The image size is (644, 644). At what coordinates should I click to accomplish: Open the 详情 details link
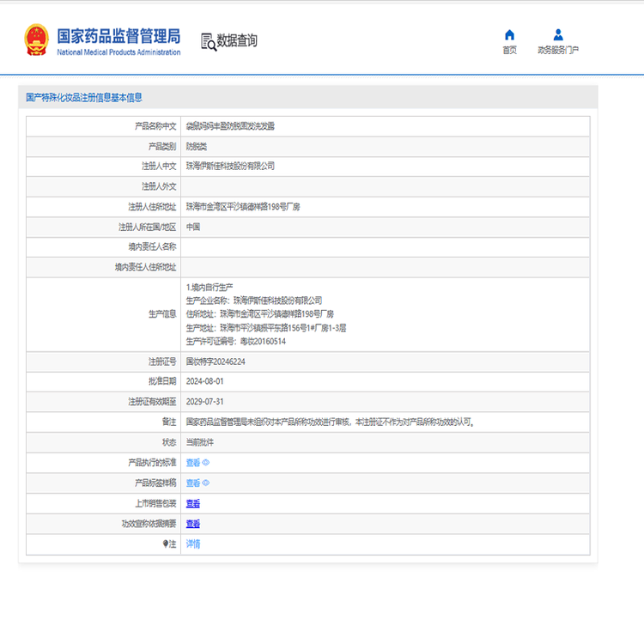tap(193, 544)
